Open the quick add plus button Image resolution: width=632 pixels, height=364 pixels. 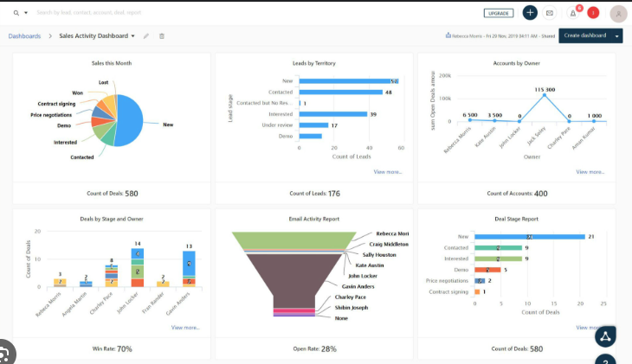coord(530,13)
